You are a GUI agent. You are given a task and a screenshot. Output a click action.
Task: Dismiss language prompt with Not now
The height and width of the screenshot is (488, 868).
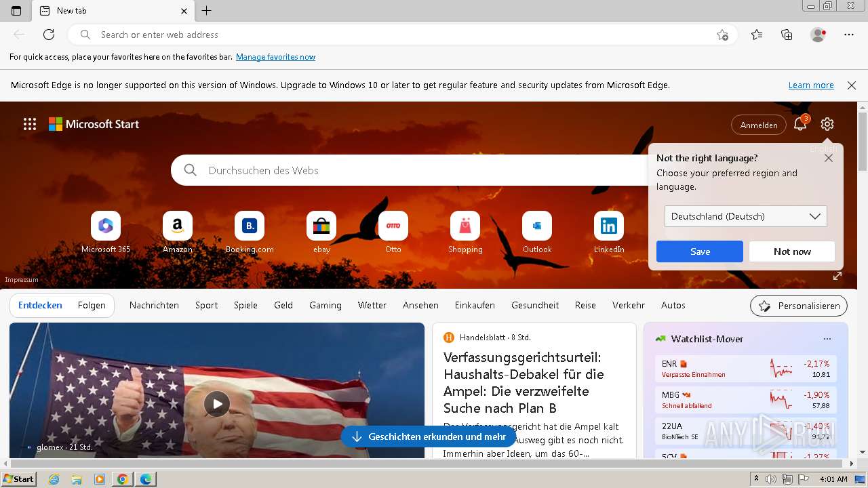(x=792, y=251)
